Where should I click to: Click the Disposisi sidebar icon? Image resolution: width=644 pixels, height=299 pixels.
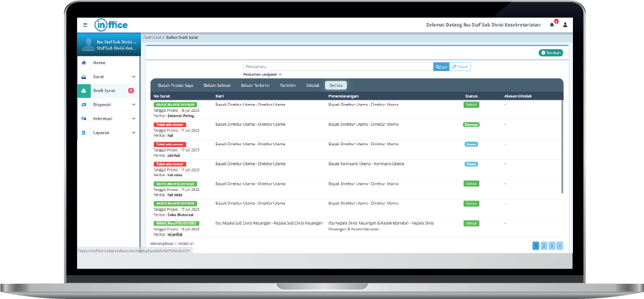tap(83, 105)
